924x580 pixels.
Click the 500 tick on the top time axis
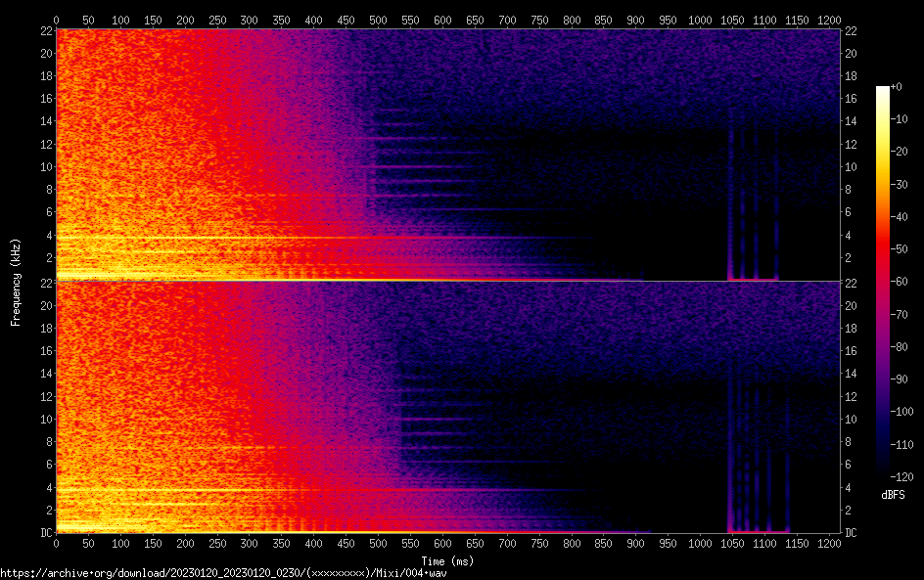[378, 20]
